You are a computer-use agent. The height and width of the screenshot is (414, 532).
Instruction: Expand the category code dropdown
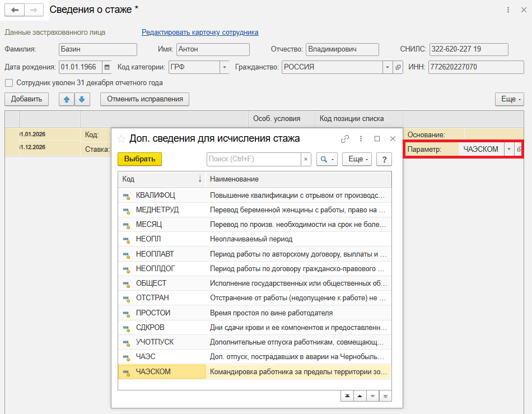pyautogui.click(x=225, y=67)
